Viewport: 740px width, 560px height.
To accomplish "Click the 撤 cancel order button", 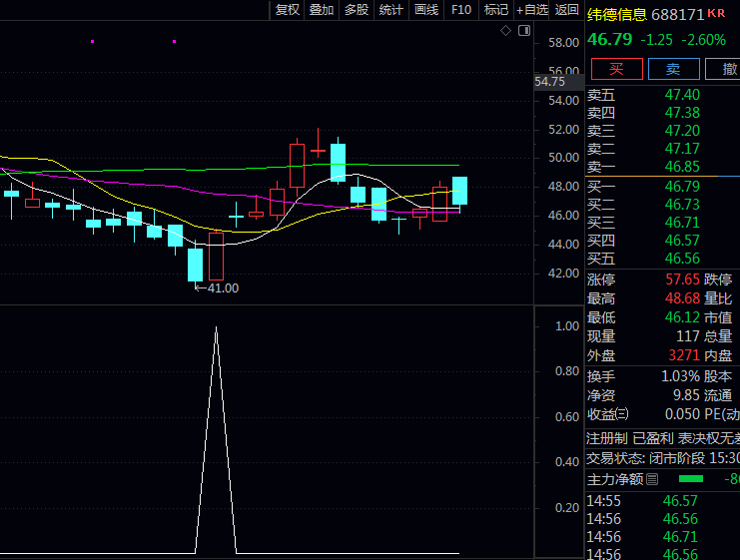I will click(726, 69).
